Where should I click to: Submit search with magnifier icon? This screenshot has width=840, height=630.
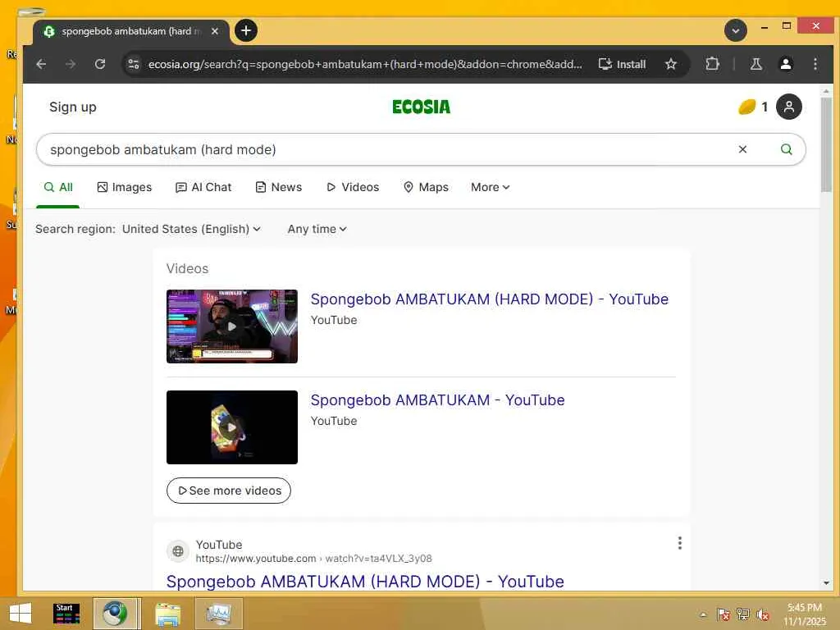[x=786, y=149]
